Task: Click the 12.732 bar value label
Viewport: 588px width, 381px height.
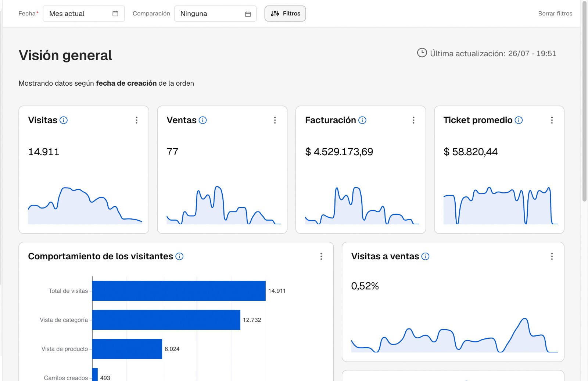Action: click(x=252, y=320)
